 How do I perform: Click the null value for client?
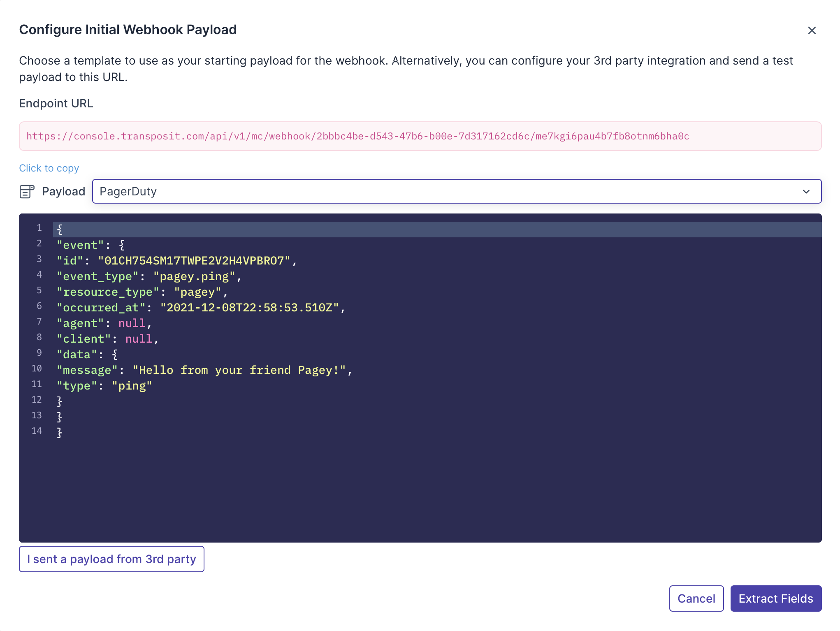click(x=139, y=339)
